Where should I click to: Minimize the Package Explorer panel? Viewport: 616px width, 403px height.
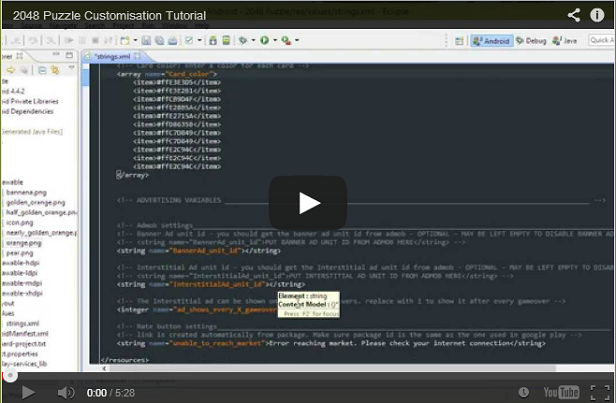point(56,55)
